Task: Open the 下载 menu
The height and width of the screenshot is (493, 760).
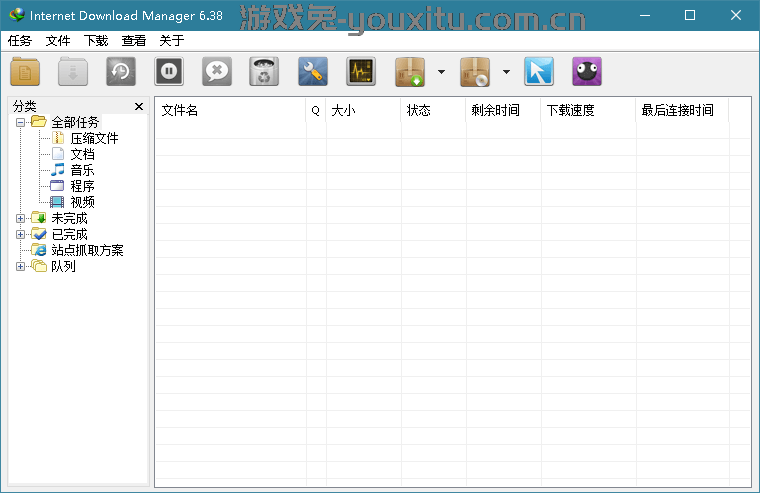Action: [x=96, y=41]
